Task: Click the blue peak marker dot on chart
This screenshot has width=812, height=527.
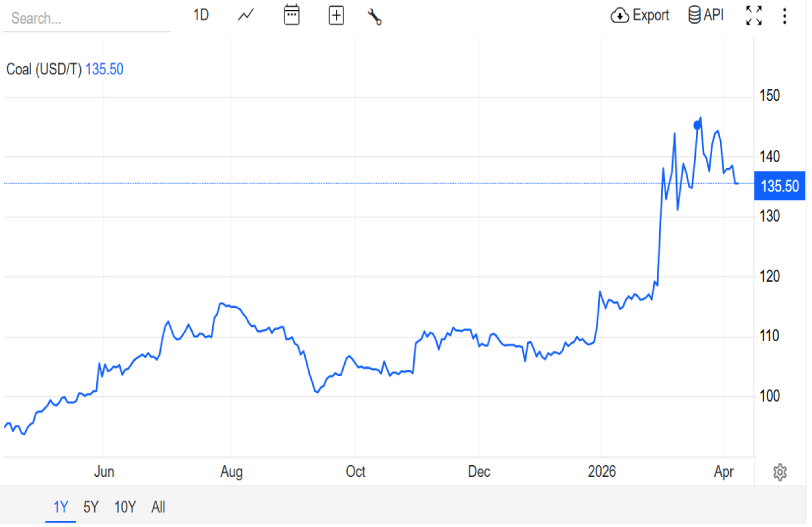Action: coord(697,126)
